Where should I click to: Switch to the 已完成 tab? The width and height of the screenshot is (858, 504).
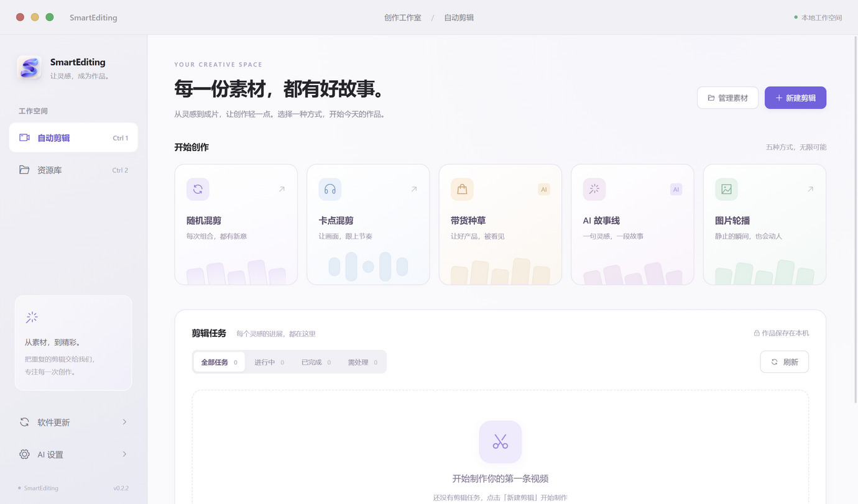[316, 362]
